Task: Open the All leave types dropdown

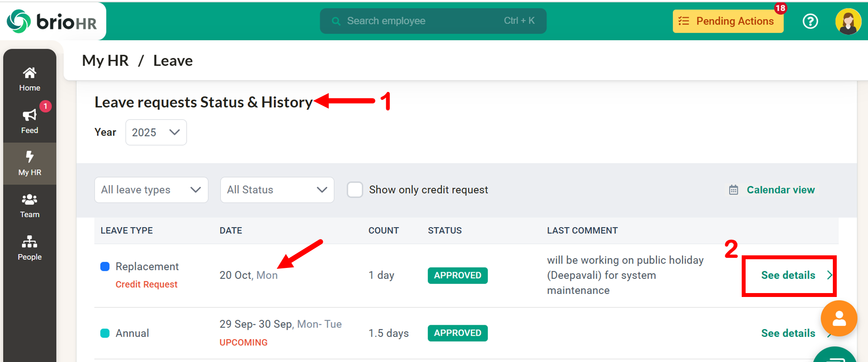Action: click(151, 190)
